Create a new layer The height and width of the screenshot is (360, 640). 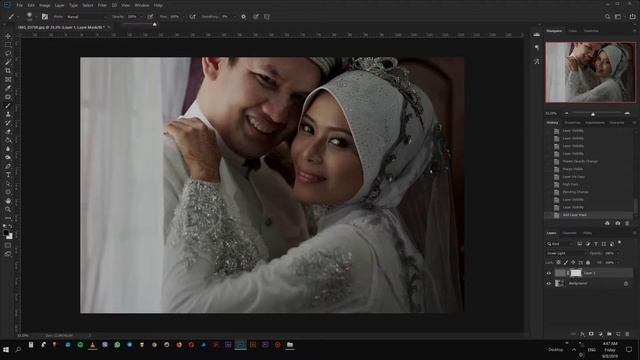[618, 334]
